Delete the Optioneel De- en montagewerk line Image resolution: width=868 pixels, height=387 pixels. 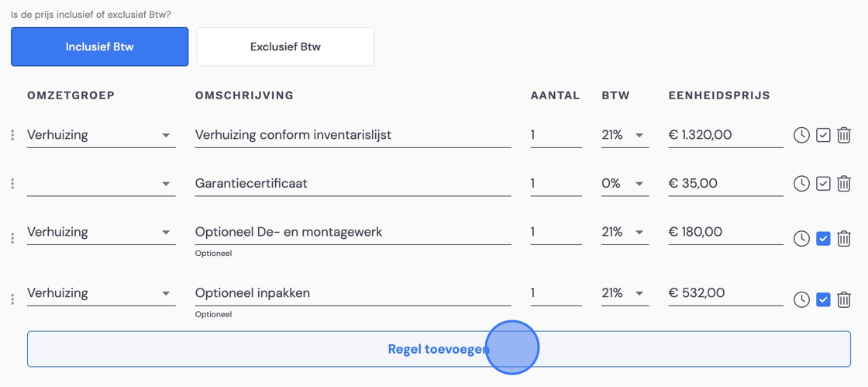click(844, 239)
